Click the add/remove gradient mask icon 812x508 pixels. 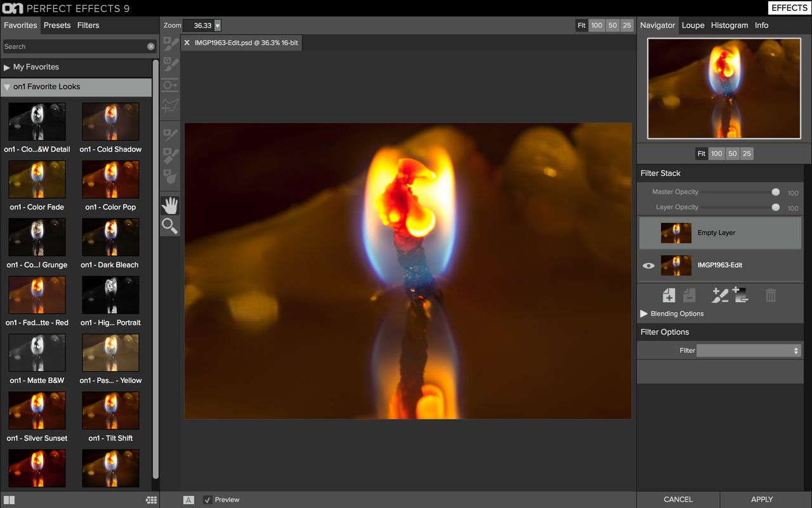pos(741,295)
